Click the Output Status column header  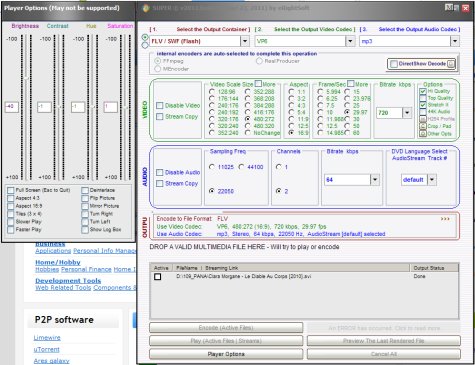(x=434, y=268)
